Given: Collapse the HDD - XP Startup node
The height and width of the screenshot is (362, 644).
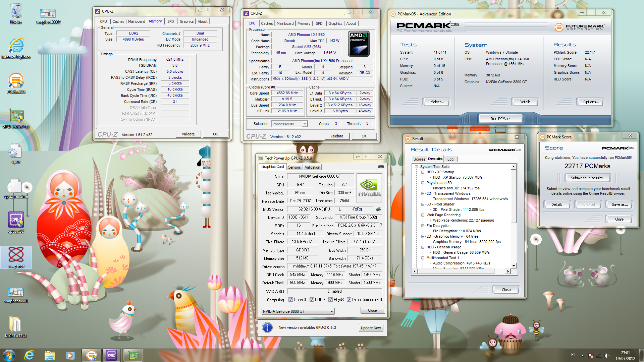Looking at the screenshot, I should 423,172.
